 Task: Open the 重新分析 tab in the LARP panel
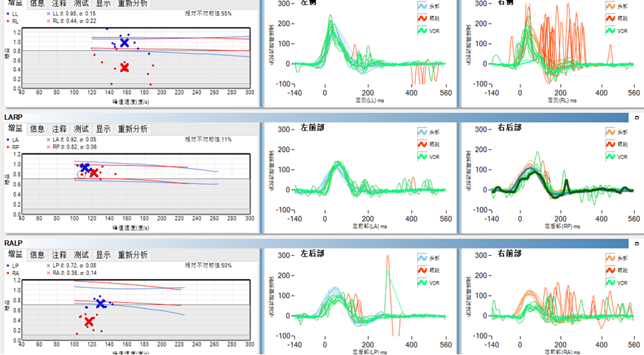tap(133, 129)
